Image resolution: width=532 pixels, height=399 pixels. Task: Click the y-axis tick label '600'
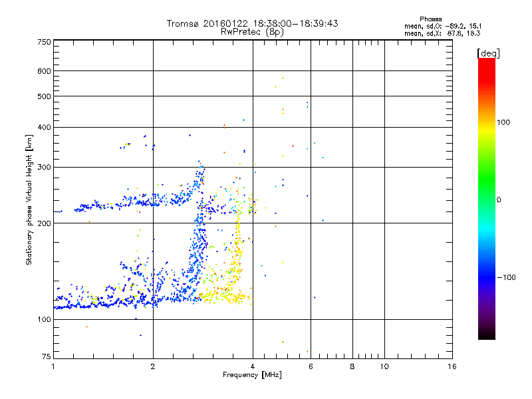click(44, 71)
